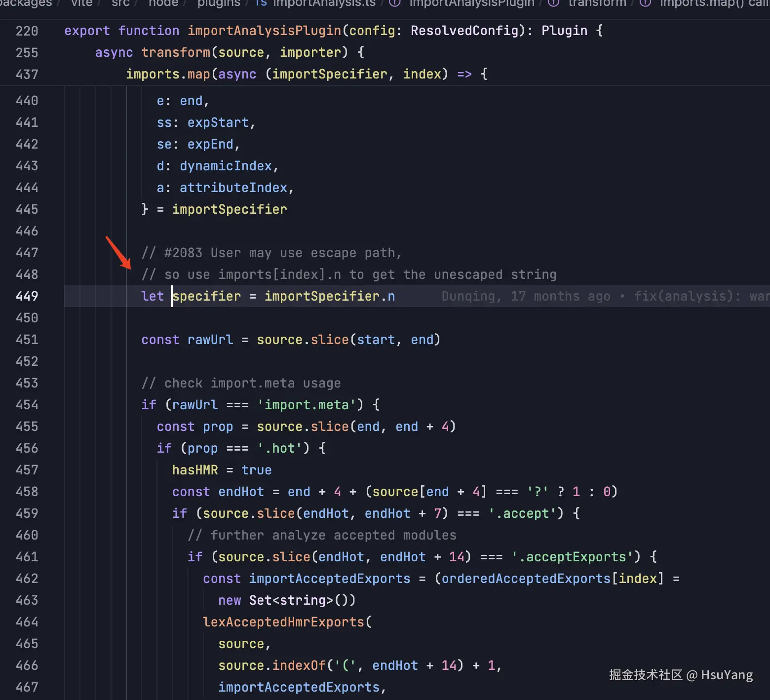Click the '?' string literal on line 458

(538, 492)
